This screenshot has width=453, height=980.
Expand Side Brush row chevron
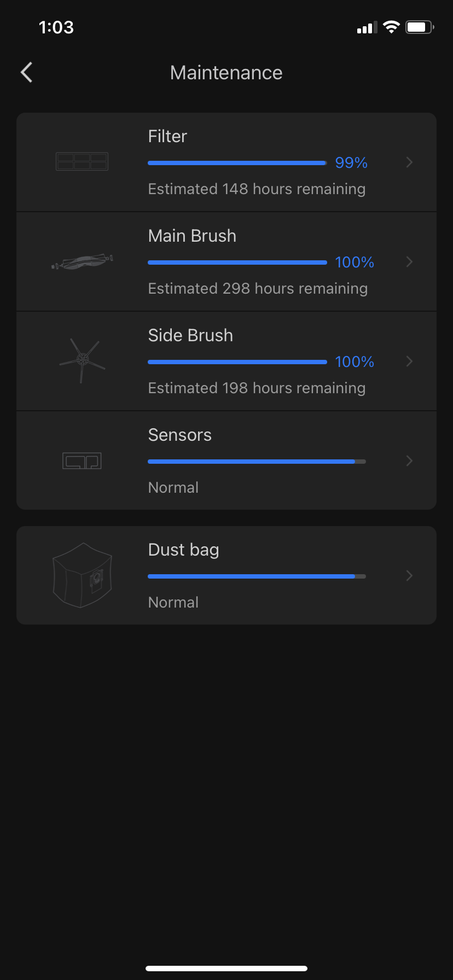409,361
